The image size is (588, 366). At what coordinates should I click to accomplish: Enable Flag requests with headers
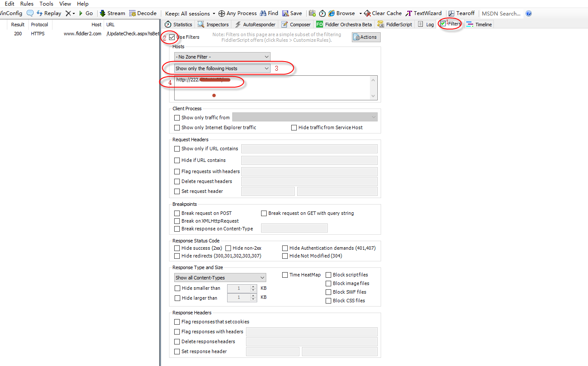(x=177, y=172)
